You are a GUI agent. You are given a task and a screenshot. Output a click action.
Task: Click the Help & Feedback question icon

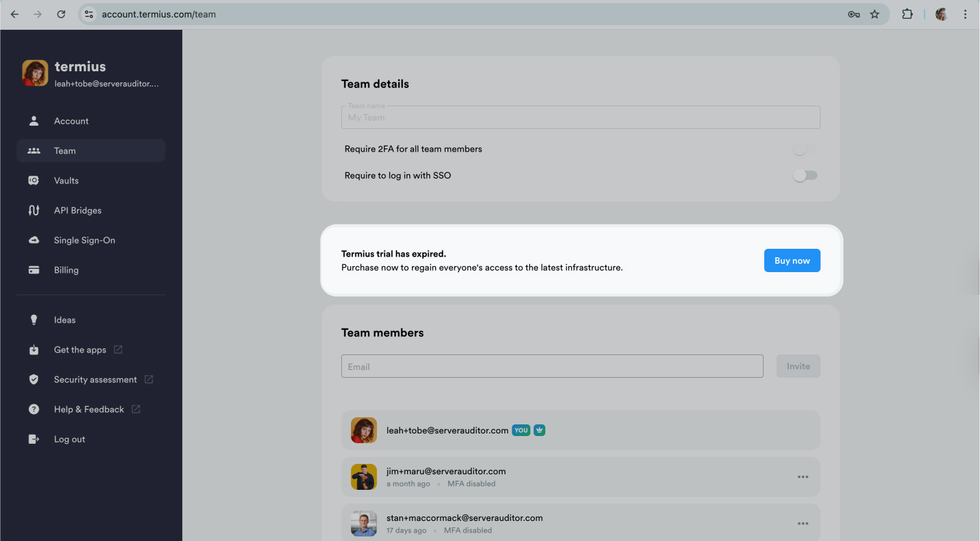[x=34, y=409]
